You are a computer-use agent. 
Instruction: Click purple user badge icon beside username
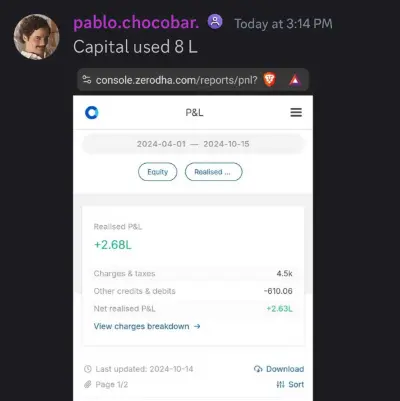click(x=215, y=22)
